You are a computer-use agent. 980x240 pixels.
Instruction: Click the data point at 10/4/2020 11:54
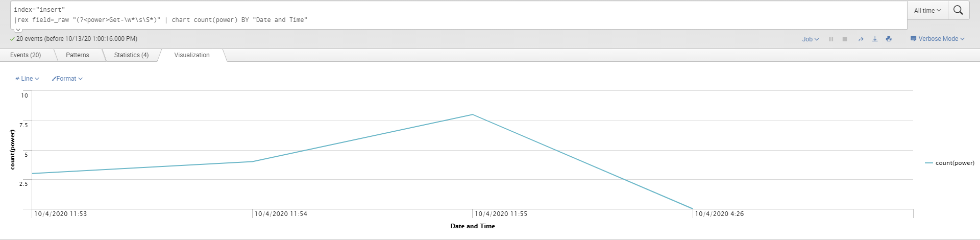pos(253,161)
